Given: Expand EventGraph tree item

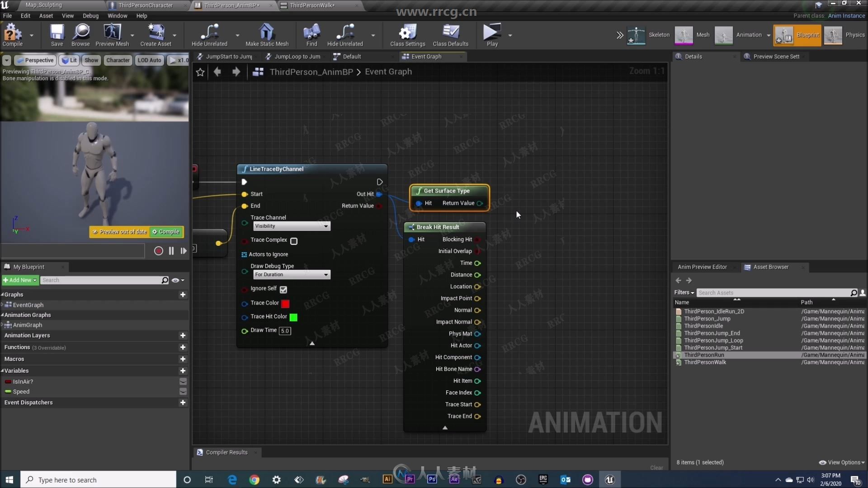Looking at the screenshot, I should (x=2, y=305).
